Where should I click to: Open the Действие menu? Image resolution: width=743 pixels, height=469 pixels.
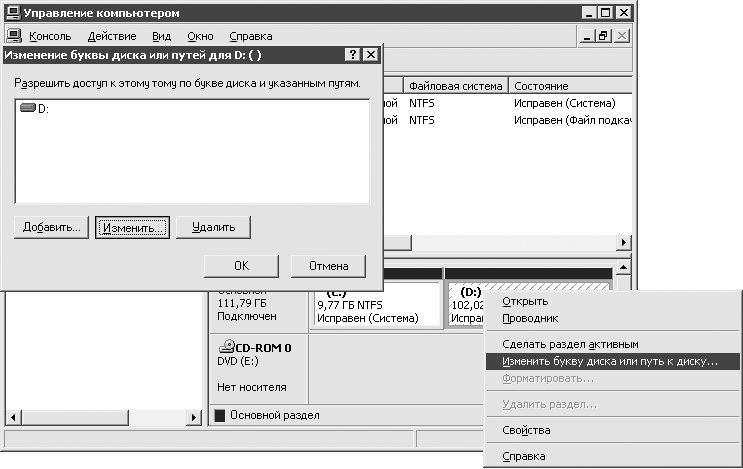pyautogui.click(x=112, y=36)
